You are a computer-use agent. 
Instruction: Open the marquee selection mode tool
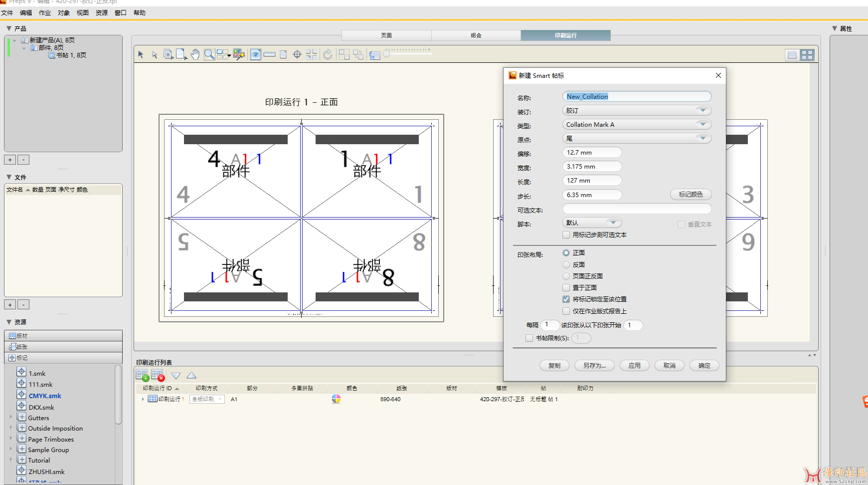click(x=223, y=54)
